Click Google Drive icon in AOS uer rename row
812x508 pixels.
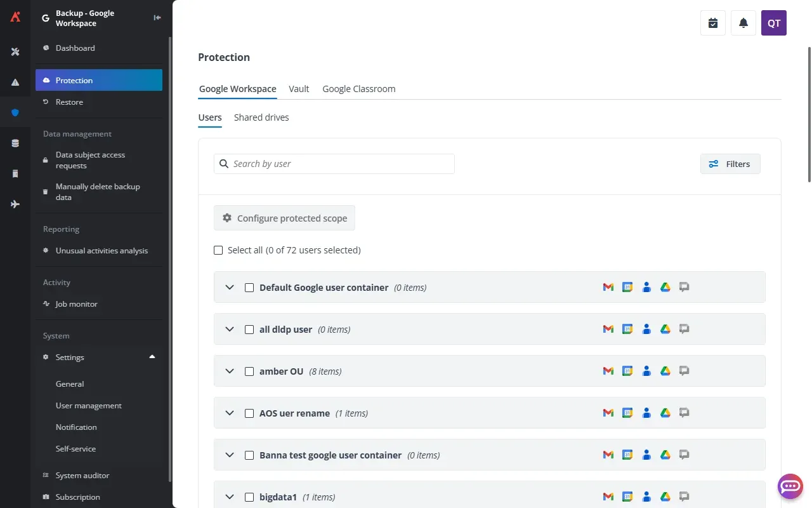pyautogui.click(x=665, y=413)
